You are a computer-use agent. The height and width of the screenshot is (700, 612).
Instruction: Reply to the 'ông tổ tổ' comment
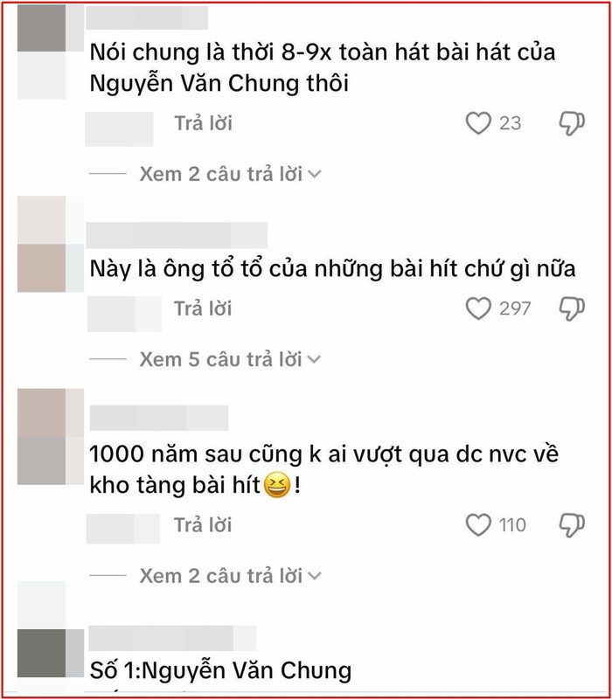pos(203,308)
